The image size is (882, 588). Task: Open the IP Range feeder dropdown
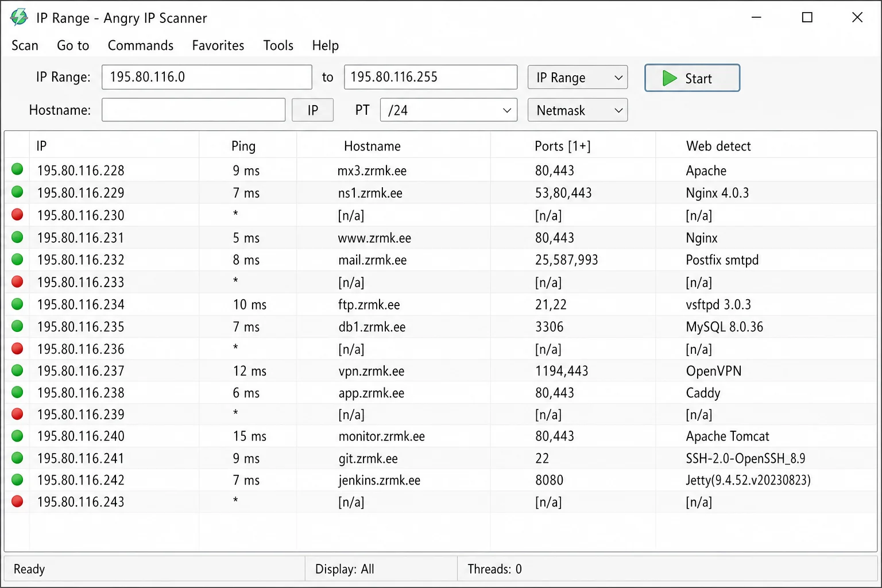[x=578, y=78]
